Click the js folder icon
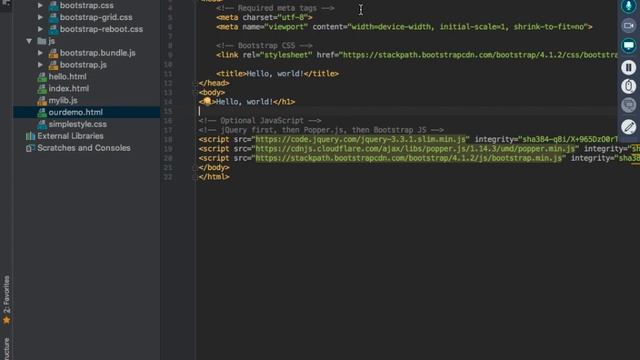The height and width of the screenshot is (360, 640). point(42,41)
